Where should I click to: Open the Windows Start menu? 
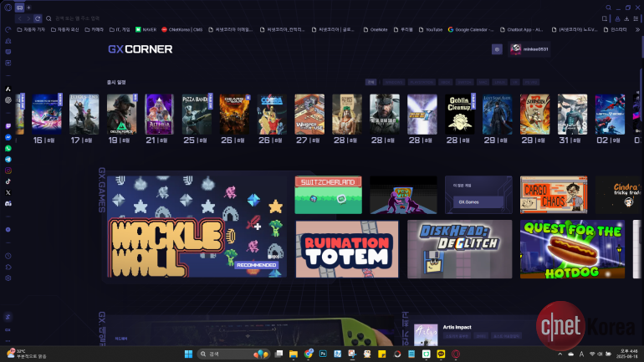pyautogui.click(x=188, y=354)
